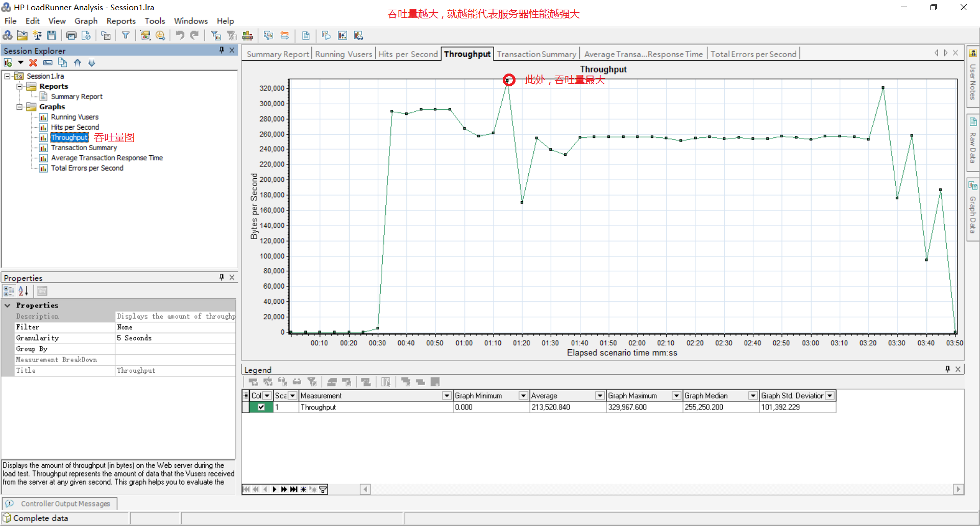The height and width of the screenshot is (526, 980).
Task: Click the first HP LoadRunner logo toolbar icon
Action: pyautogui.click(x=8, y=35)
